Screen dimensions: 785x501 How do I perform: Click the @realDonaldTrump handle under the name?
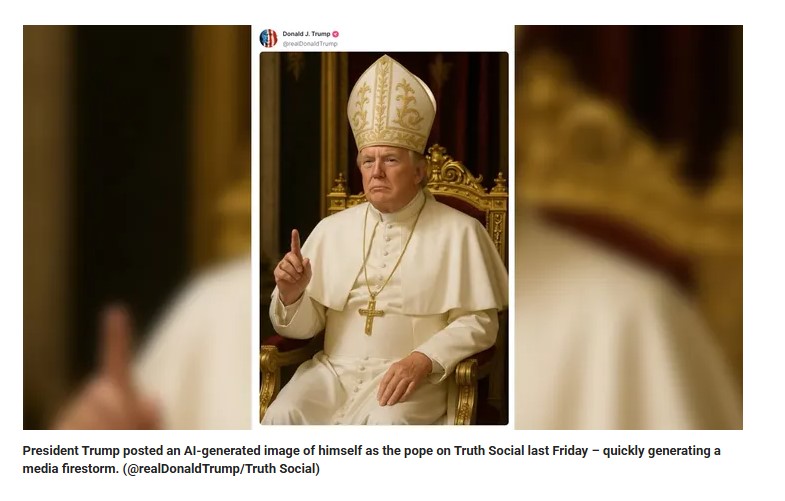point(310,44)
